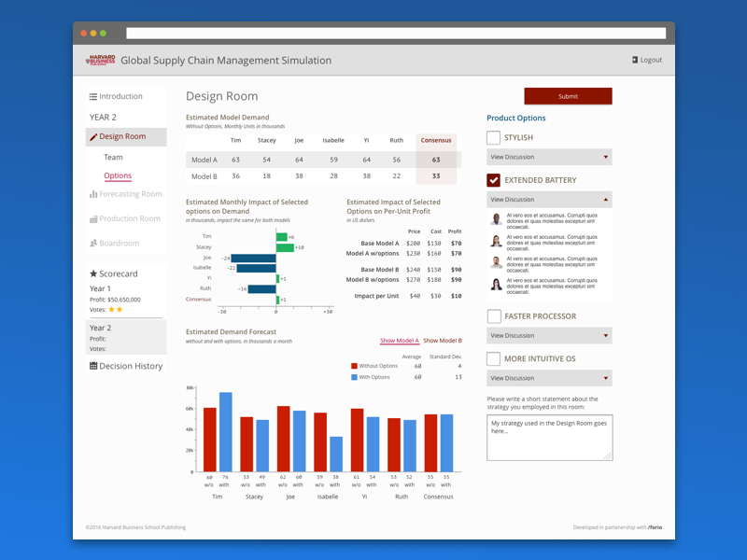Screen dimensions: 747x560
Task: Select Options in the Design Room submenu
Action: pos(118,175)
